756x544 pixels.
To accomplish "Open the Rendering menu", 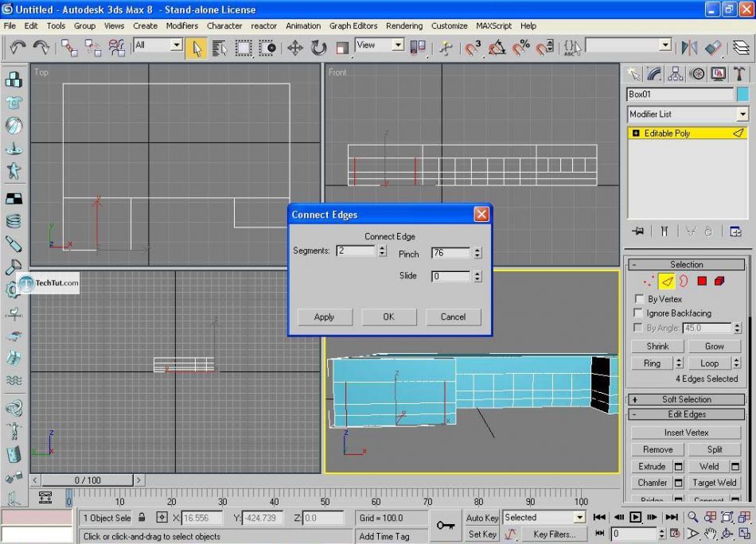I will 404,25.
